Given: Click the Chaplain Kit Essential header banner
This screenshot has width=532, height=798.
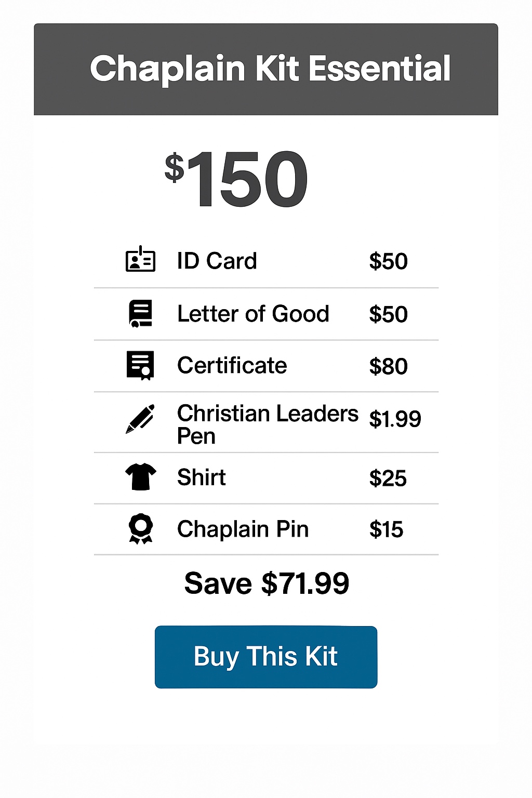Looking at the screenshot, I should (266, 69).
